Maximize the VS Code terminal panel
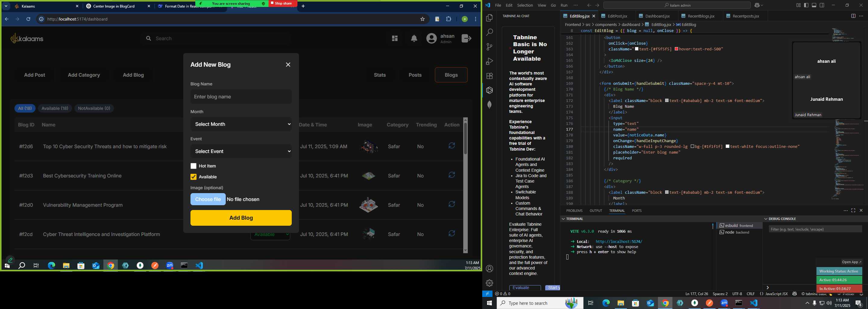This screenshot has height=309, width=868. coord(853,211)
